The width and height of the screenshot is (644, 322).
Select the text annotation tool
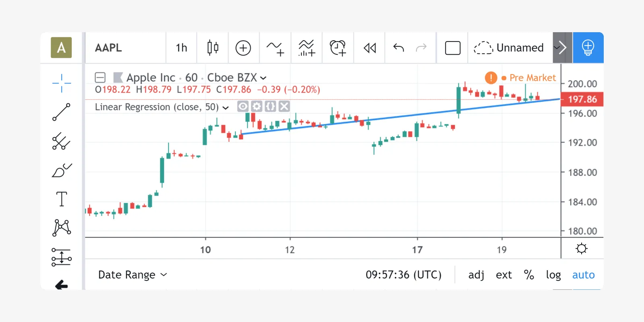61,199
